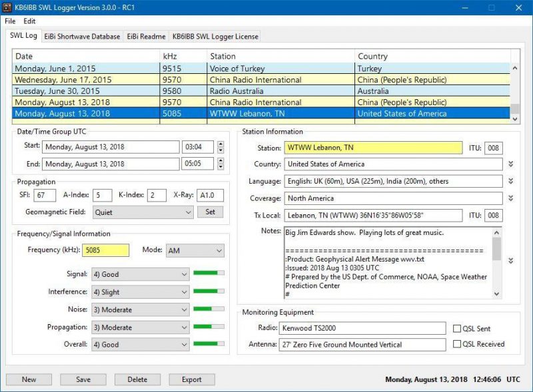This screenshot has height=392, width=533.
Task: Open the Mode dropdown showing AM
Action: point(195,251)
